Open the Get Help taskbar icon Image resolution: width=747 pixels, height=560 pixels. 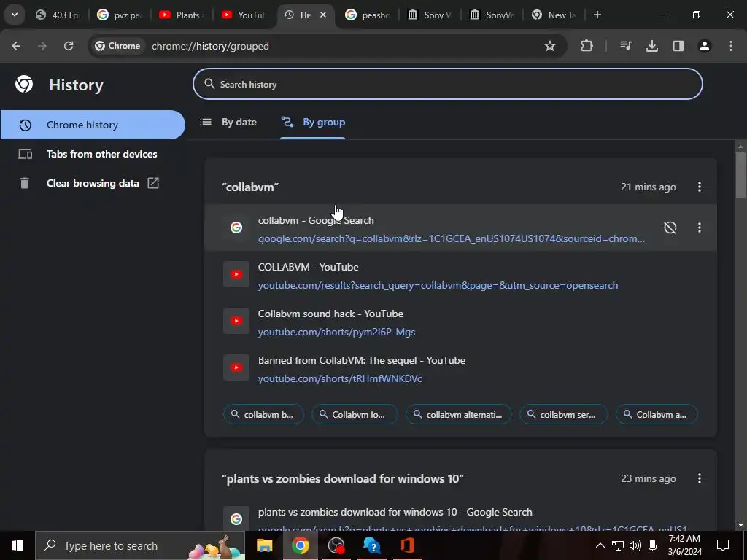372,545
